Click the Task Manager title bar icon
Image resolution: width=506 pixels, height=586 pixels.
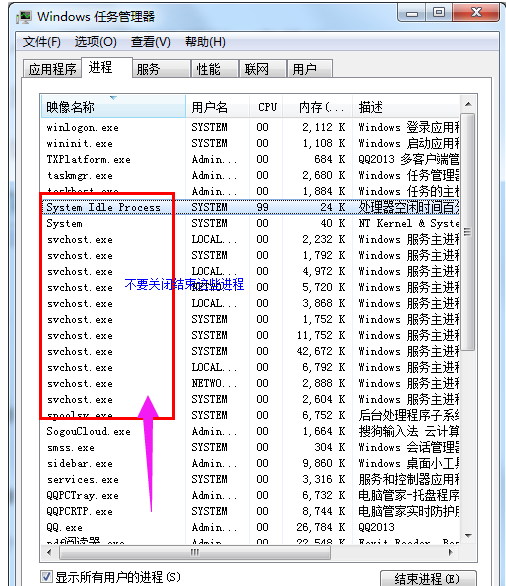(24, 17)
